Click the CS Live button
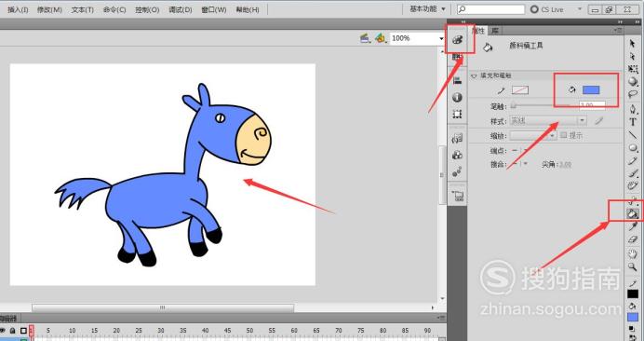The width and height of the screenshot is (644, 341). [x=547, y=9]
